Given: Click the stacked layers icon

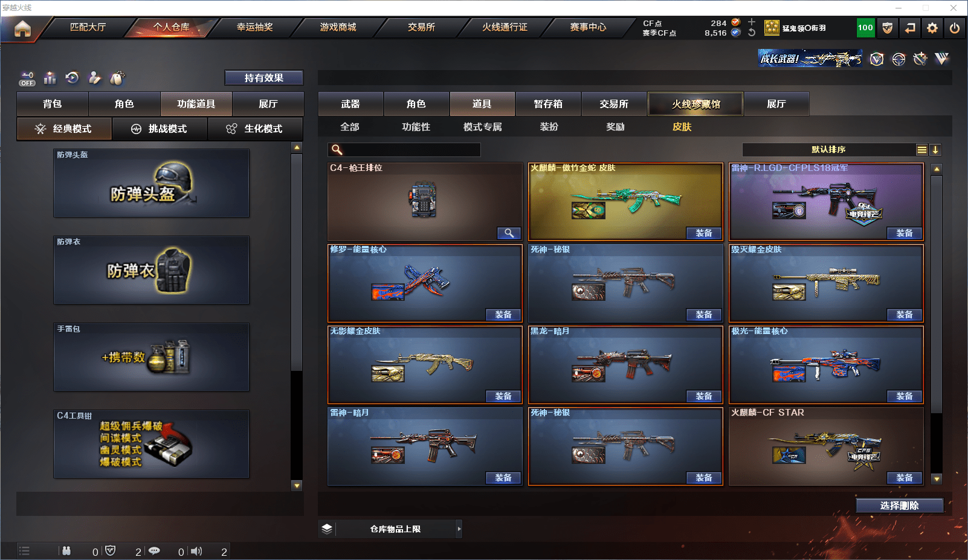Looking at the screenshot, I should pos(327,529).
